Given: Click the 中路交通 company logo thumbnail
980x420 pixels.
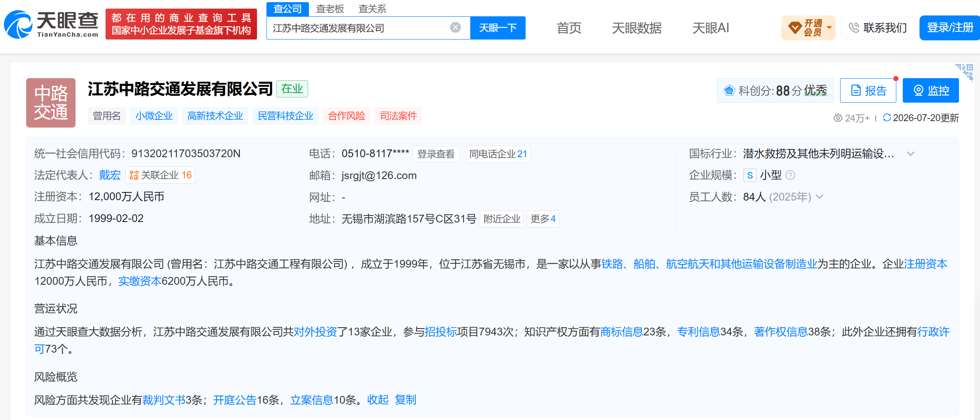Looking at the screenshot, I should pos(51,103).
